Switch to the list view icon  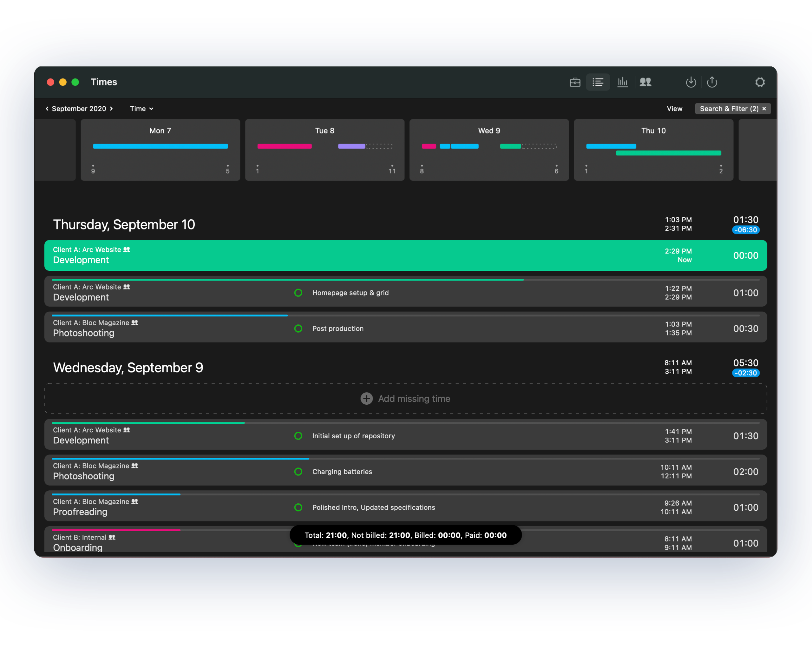(598, 82)
